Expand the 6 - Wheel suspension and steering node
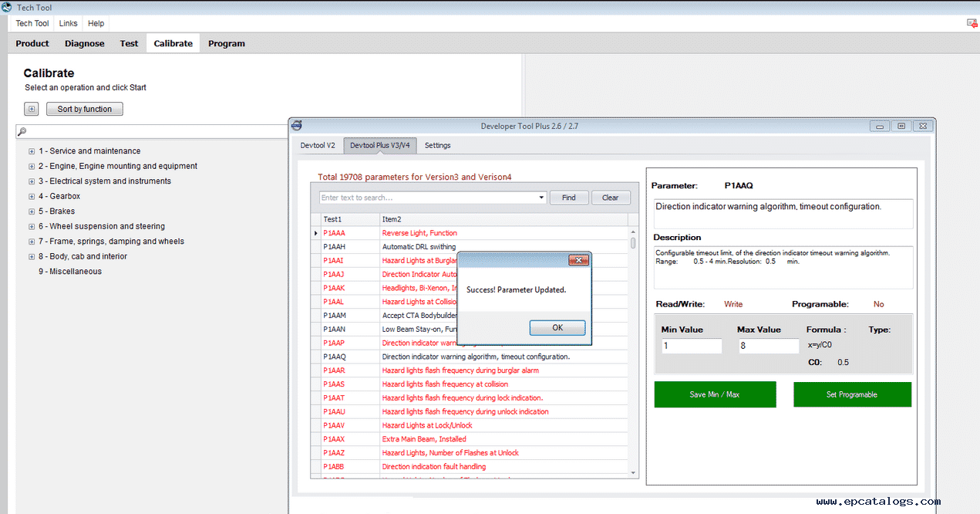The image size is (980, 514). click(32, 226)
